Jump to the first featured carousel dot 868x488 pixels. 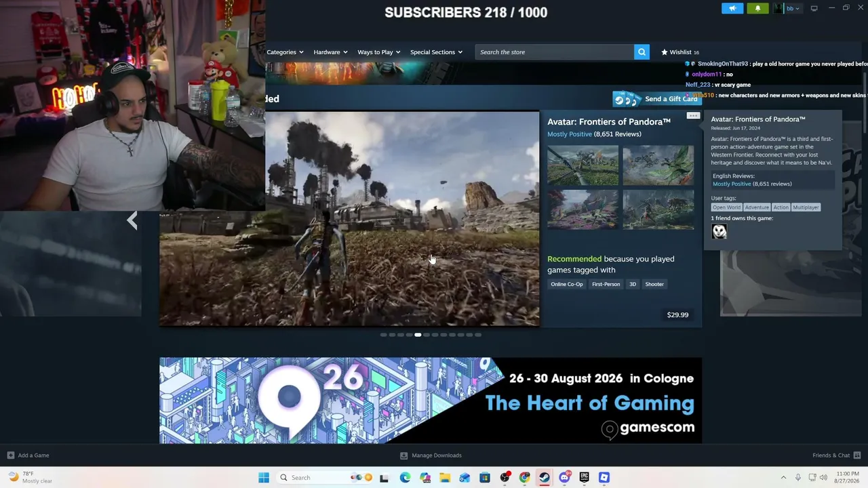383,335
